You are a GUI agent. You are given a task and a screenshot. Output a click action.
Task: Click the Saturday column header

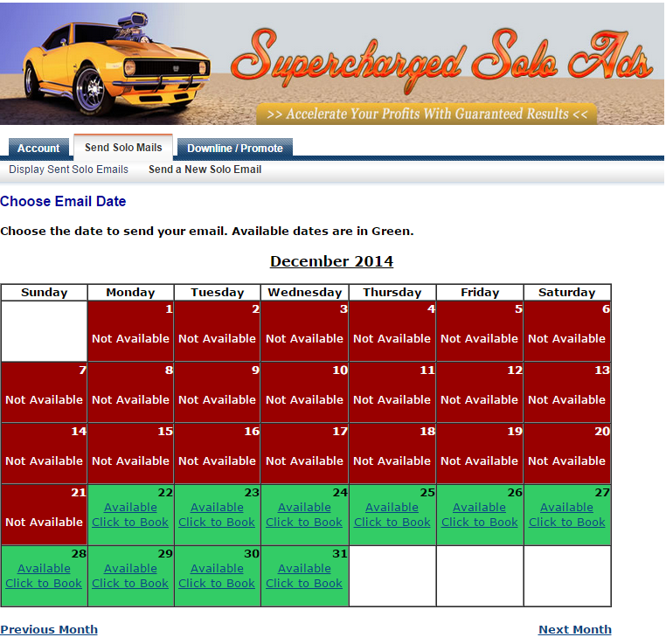(567, 293)
